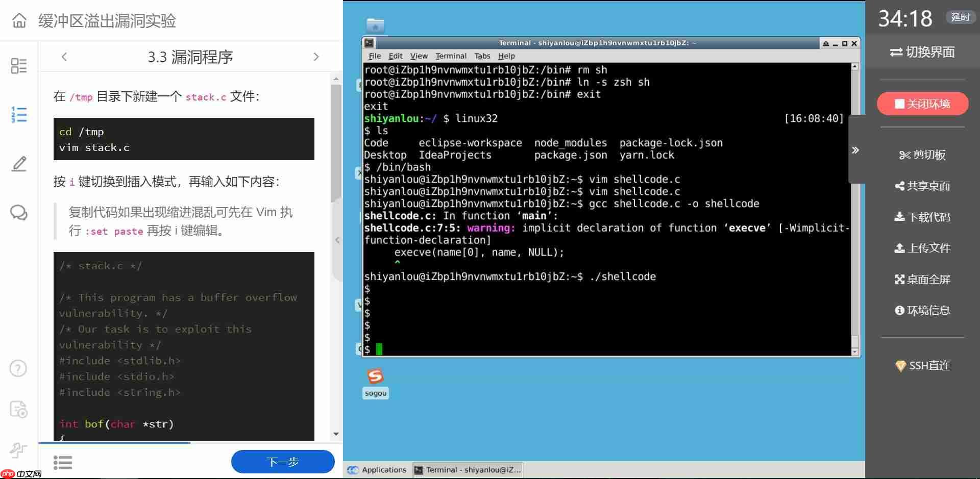Select the Terminal taskbar window button
The height and width of the screenshot is (479, 980).
(468, 470)
